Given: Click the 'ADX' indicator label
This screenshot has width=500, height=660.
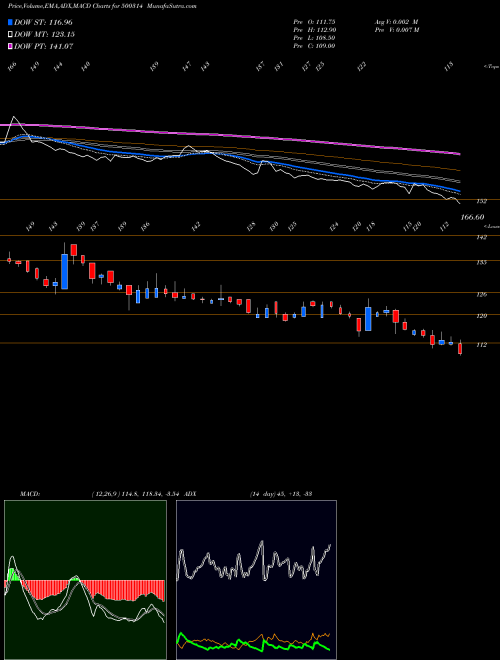Looking at the screenshot, I should tap(190, 494).
